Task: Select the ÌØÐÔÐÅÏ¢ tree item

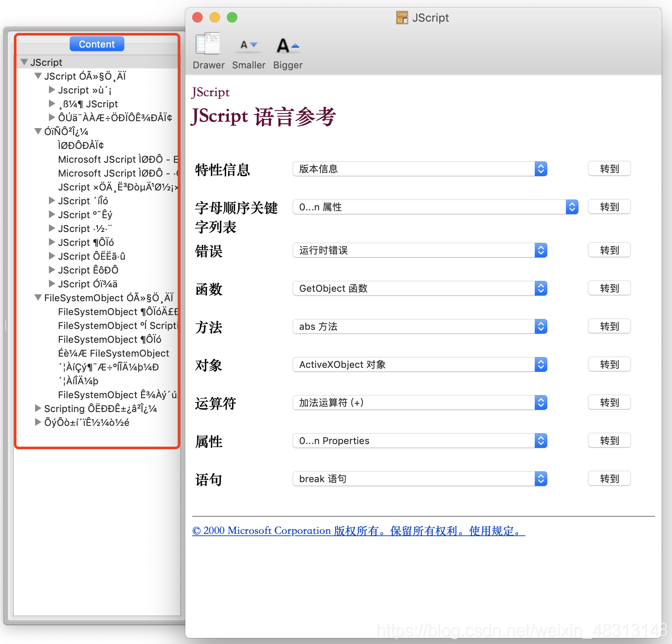Action: pos(81,145)
